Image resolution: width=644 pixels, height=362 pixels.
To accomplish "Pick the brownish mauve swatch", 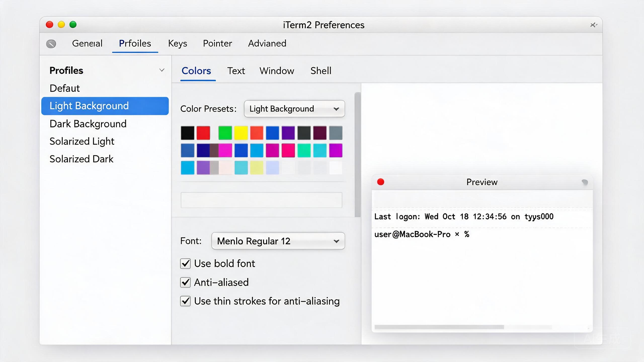I will [x=214, y=150].
